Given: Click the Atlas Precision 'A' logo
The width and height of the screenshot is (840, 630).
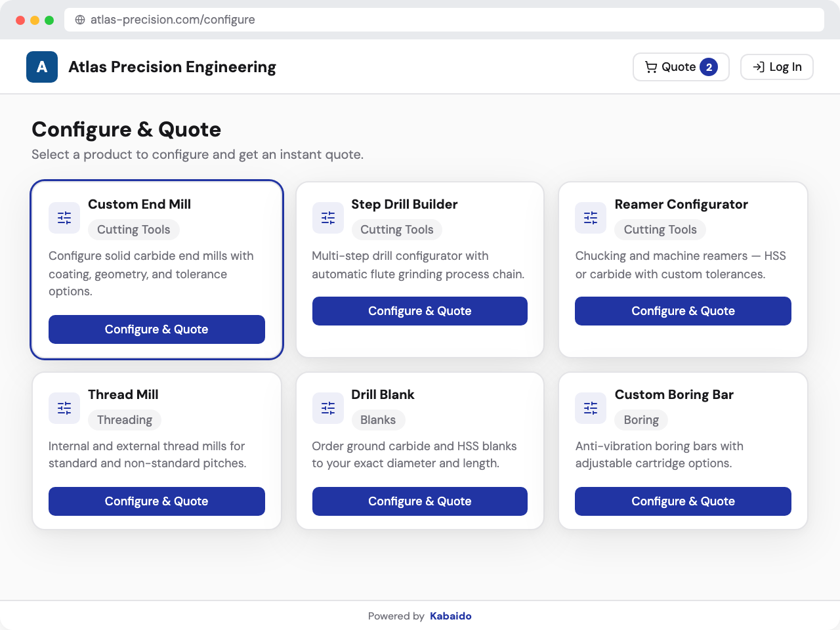Looking at the screenshot, I should (41, 66).
